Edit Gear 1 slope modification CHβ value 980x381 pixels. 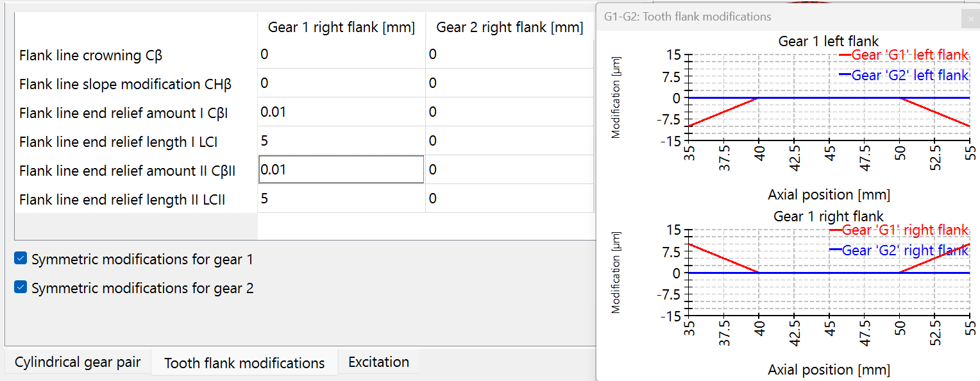tap(341, 83)
